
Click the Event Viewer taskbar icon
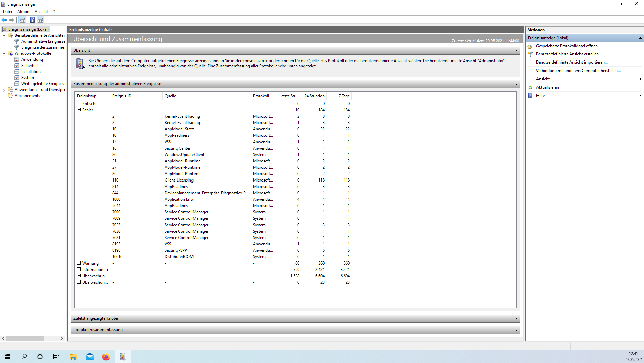122,357
